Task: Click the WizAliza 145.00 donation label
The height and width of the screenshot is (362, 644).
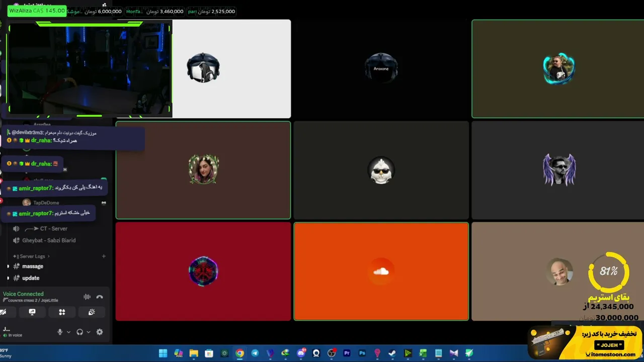Action: click(37, 11)
